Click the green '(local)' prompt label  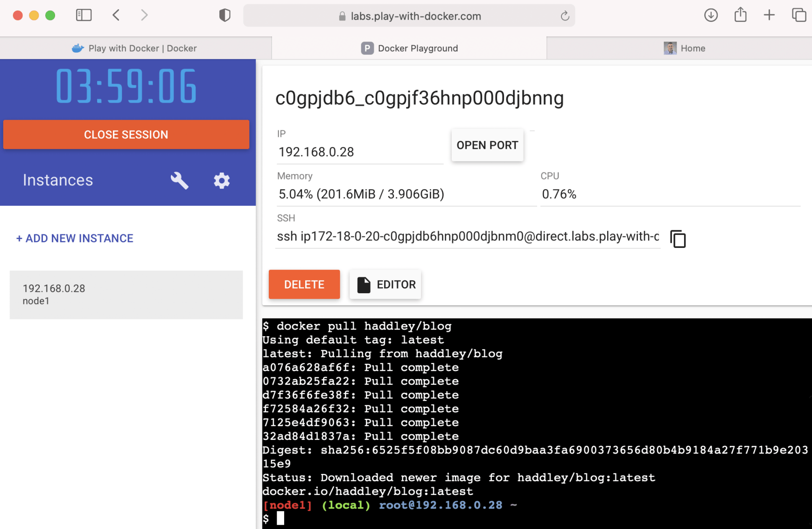pyautogui.click(x=346, y=505)
